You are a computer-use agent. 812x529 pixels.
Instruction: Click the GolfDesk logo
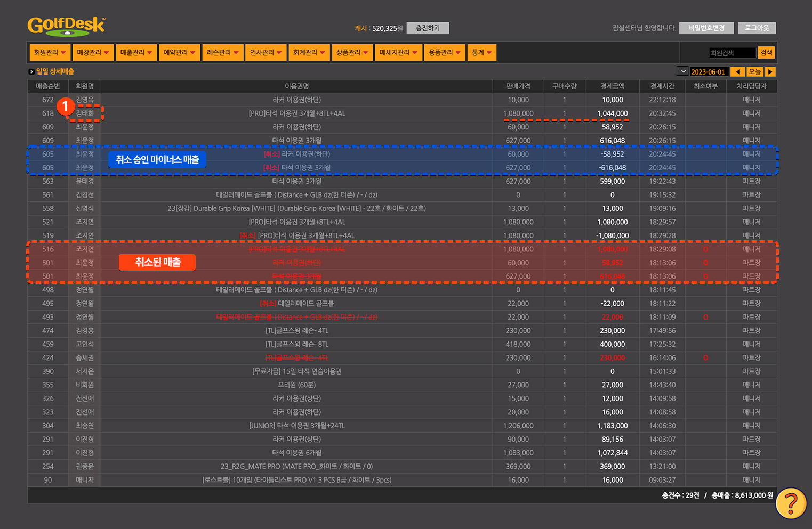(x=66, y=26)
